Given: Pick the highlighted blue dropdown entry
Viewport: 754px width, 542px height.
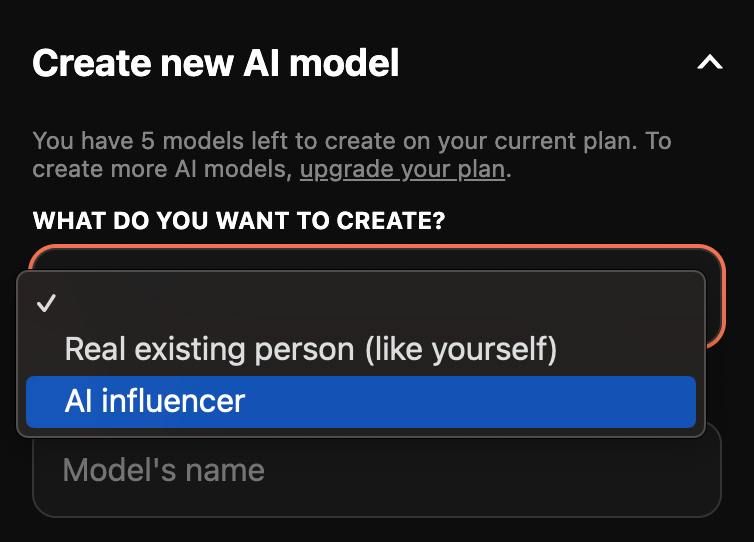Looking at the screenshot, I should [360, 402].
